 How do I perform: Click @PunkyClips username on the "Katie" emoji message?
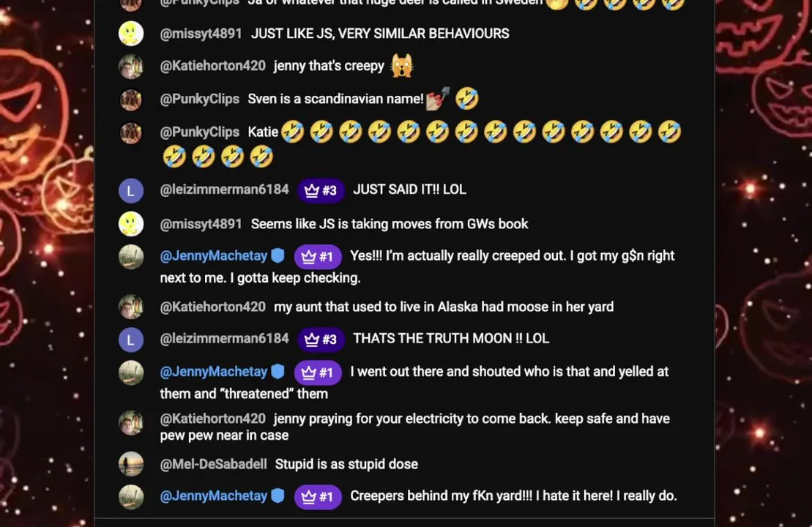coord(199,132)
